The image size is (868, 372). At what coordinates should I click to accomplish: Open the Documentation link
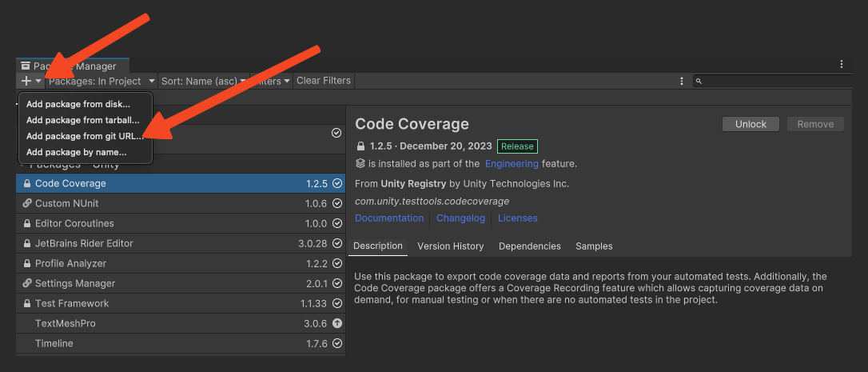click(x=389, y=218)
